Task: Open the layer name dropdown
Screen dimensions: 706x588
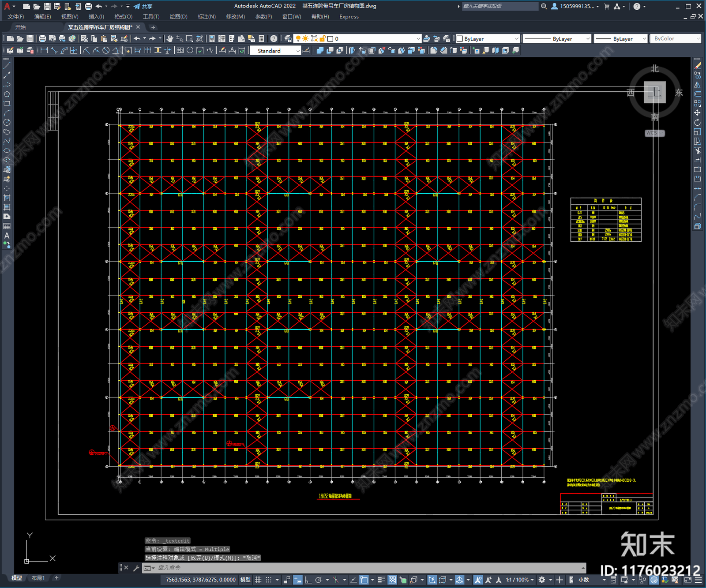Action: tap(376, 39)
